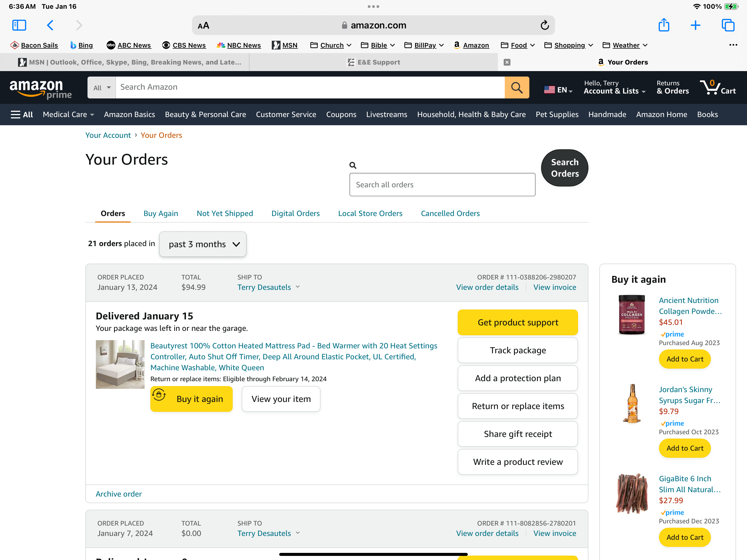The image size is (747, 560).
Task: Close the Your Orders tab
Action: coord(507,62)
